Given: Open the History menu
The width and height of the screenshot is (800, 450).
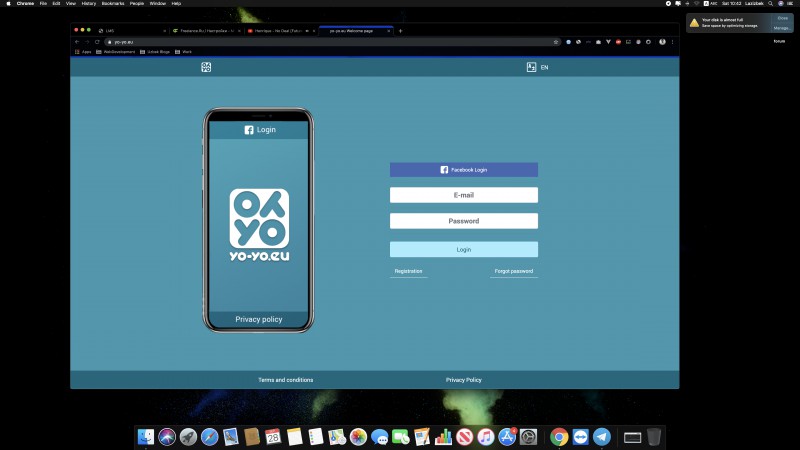Looking at the screenshot, I should click(89, 4).
